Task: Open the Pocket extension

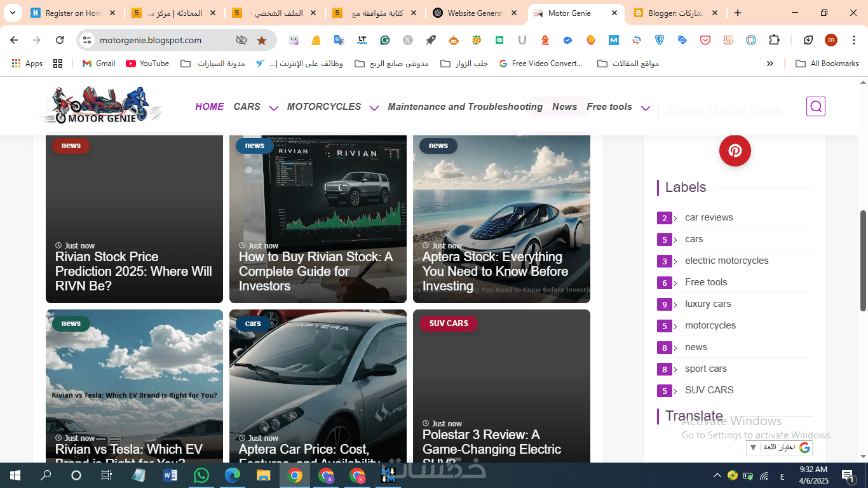Action: [705, 40]
